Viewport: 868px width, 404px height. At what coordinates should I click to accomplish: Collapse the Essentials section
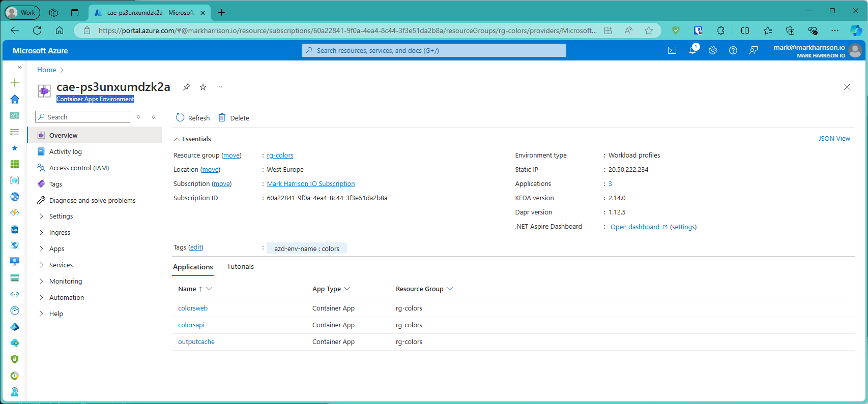pyautogui.click(x=177, y=139)
